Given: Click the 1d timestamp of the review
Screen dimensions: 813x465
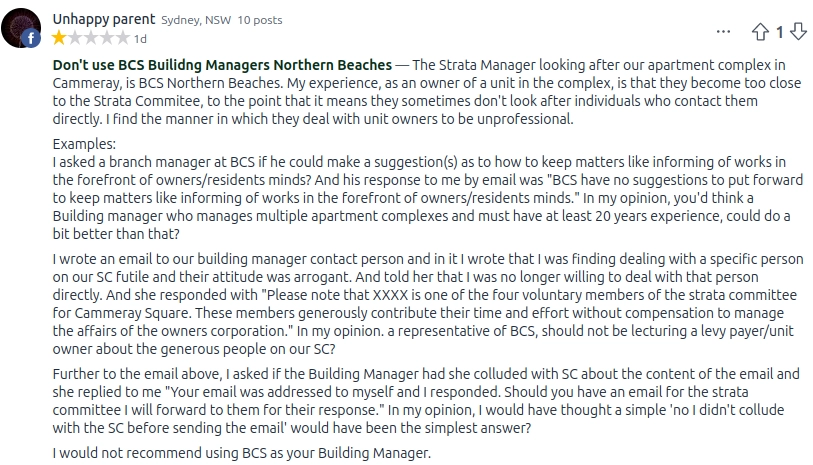Looking at the screenshot, I should click(x=140, y=39).
